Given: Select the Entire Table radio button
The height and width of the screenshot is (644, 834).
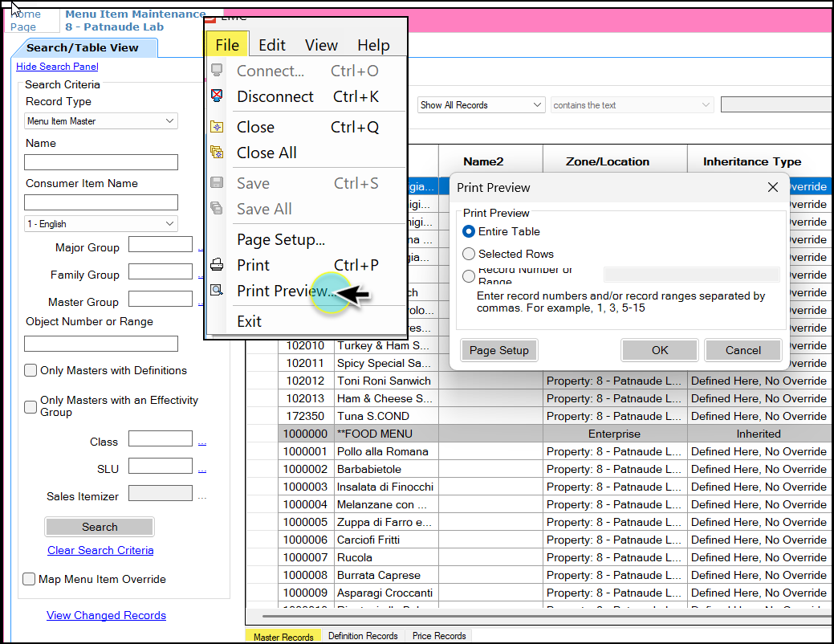Looking at the screenshot, I should 469,231.
